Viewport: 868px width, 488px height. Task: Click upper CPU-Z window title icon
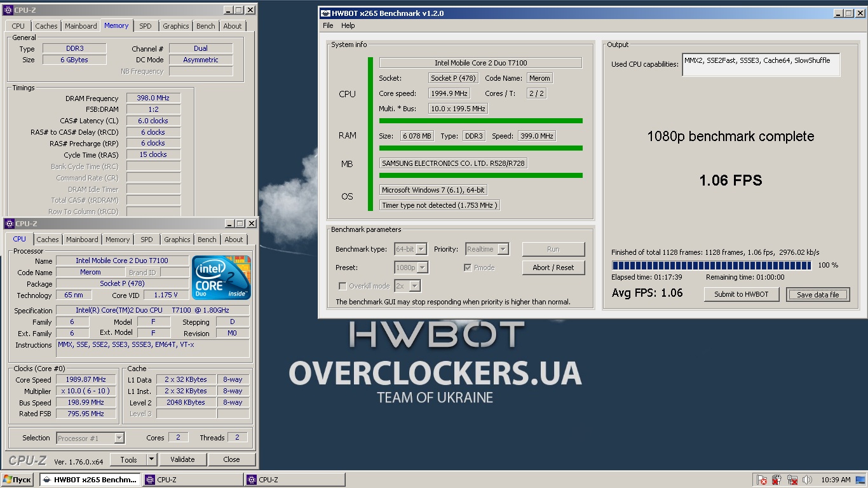point(8,10)
